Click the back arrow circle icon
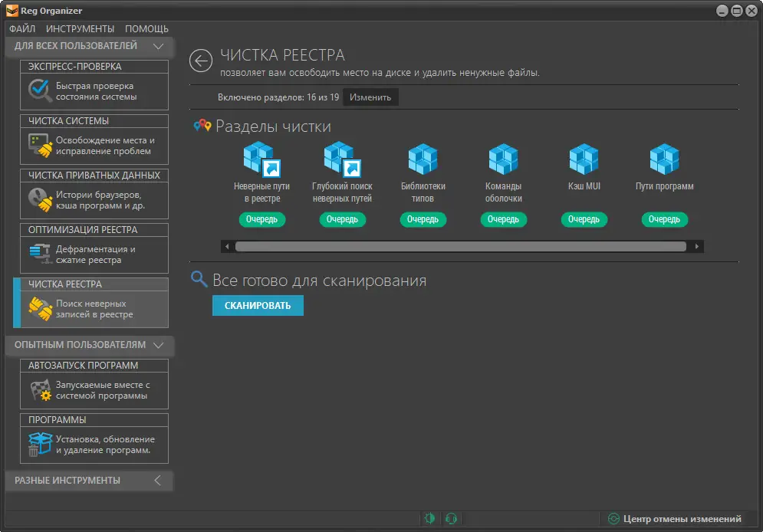 pos(201,61)
